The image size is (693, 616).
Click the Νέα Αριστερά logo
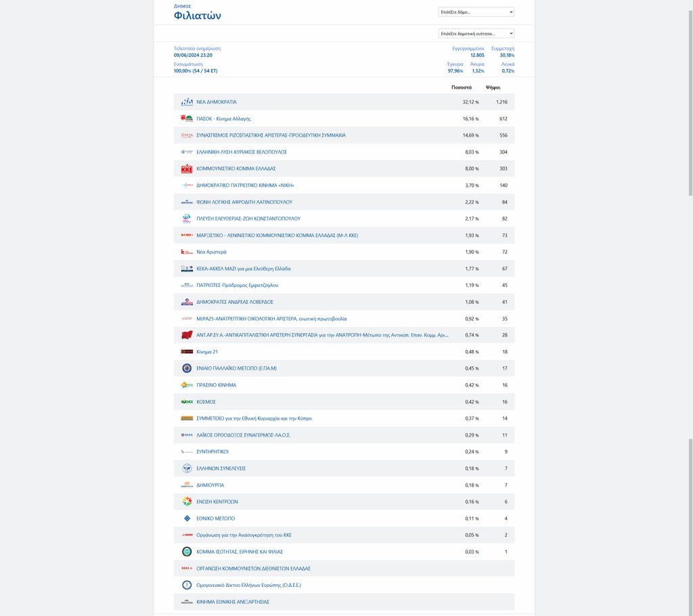click(187, 252)
